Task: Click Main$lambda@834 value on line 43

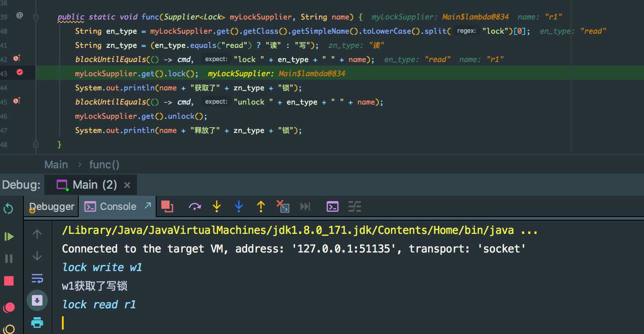Action: (312, 74)
